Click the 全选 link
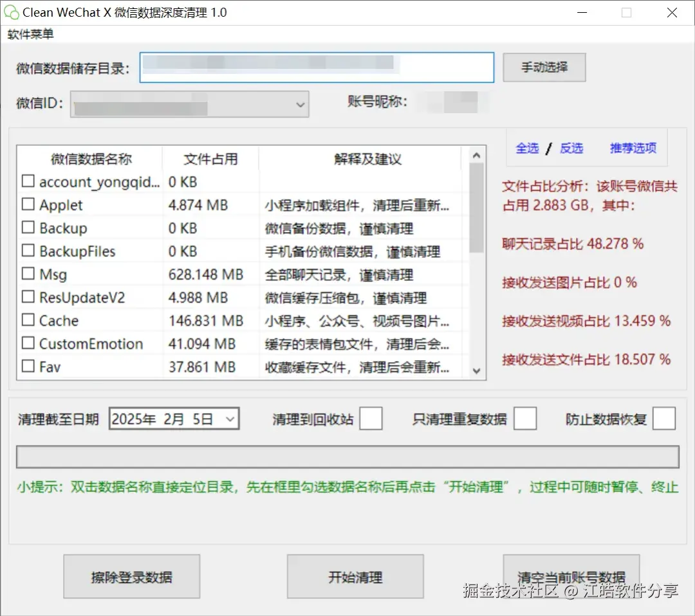 [x=527, y=148]
